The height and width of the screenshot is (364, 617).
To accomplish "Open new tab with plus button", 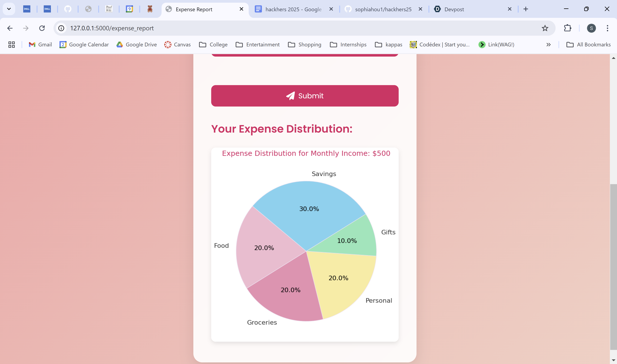I will tap(525, 9).
